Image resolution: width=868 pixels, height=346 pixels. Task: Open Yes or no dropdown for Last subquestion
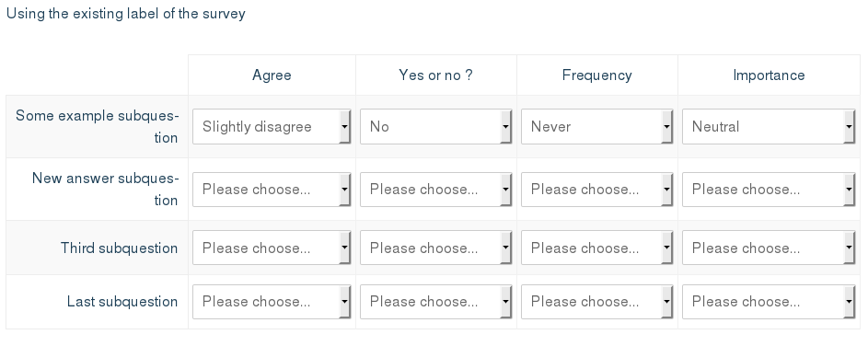[435, 302]
